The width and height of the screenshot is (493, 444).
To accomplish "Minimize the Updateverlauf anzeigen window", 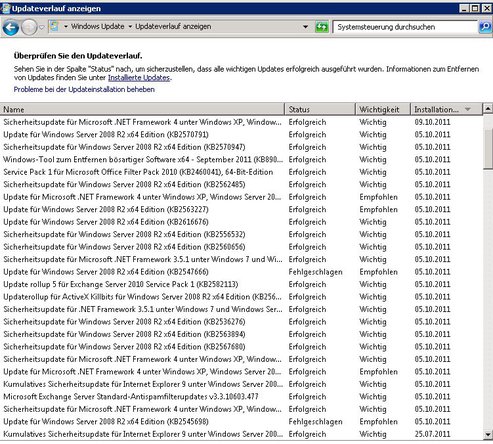I will click(464, 8).
